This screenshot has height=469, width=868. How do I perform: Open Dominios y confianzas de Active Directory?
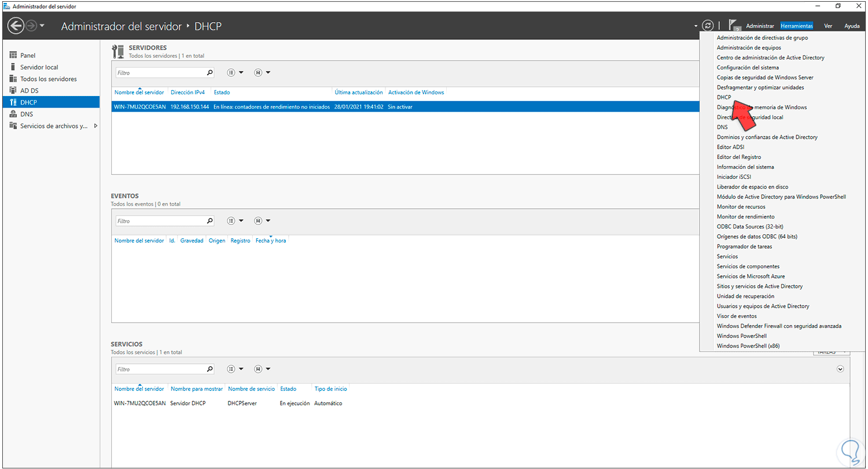coord(767,137)
